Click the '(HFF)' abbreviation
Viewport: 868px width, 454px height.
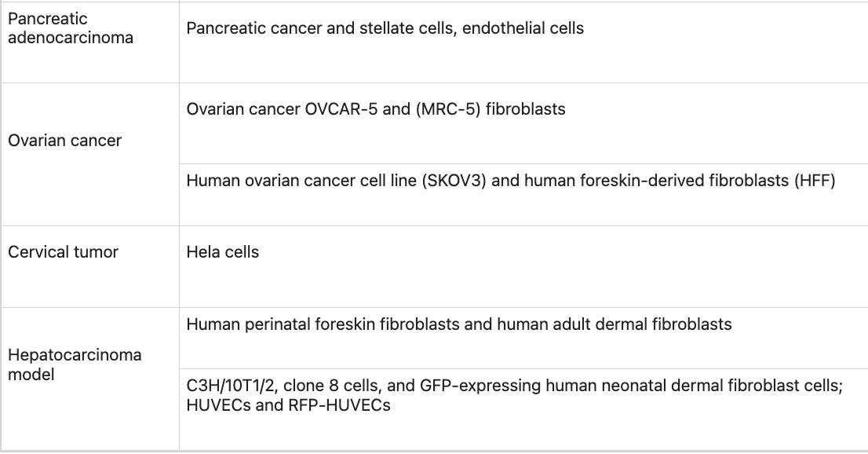(815, 181)
